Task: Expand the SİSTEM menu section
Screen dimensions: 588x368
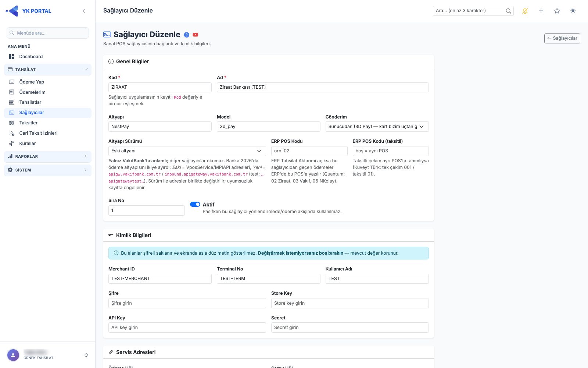Action: (48, 170)
